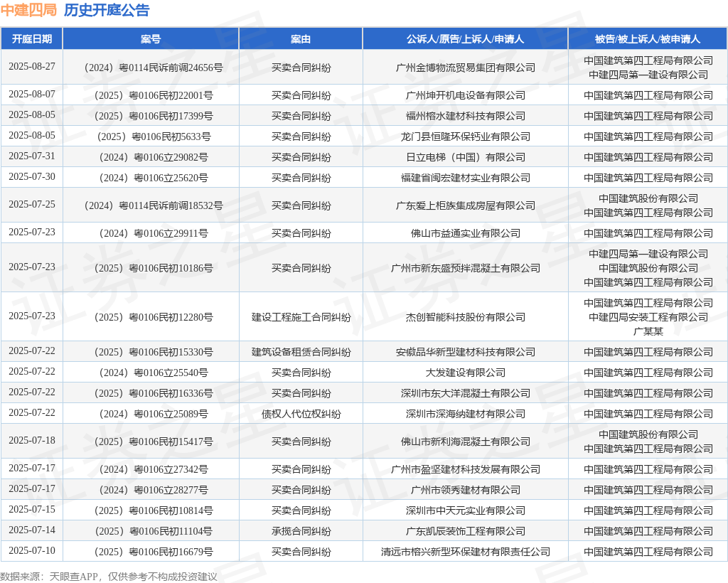Click case number 粤0114民诉前调18532号
The width and height of the screenshot is (728, 583).
(x=154, y=205)
